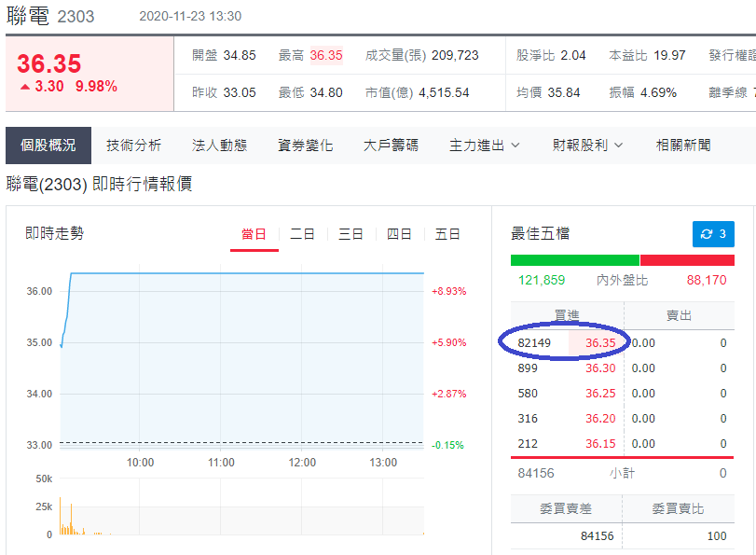
Task: Click the inner volume 121,859
Action: 542,280
